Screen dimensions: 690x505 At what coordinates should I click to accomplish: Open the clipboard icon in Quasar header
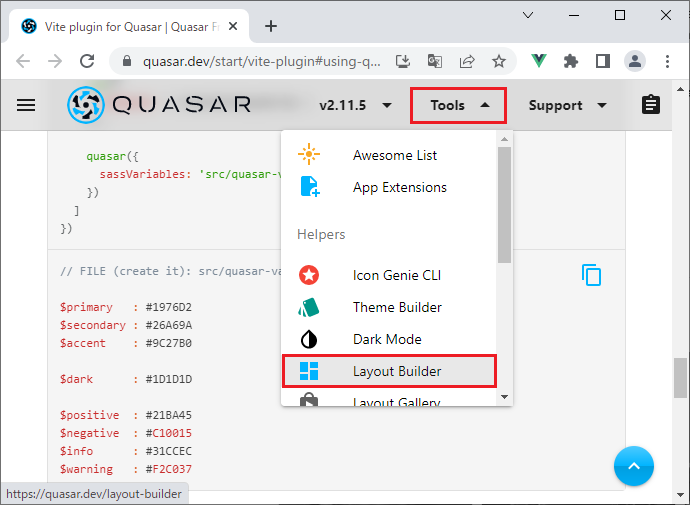point(651,105)
